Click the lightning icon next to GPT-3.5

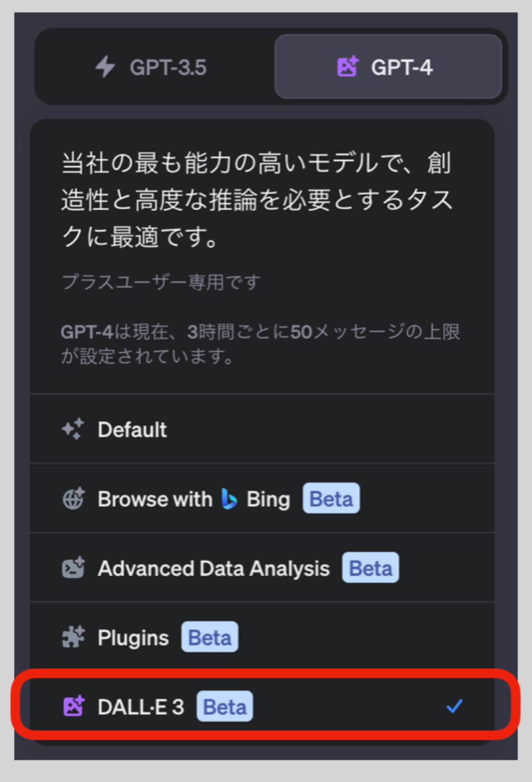click(x=106, y=67)
